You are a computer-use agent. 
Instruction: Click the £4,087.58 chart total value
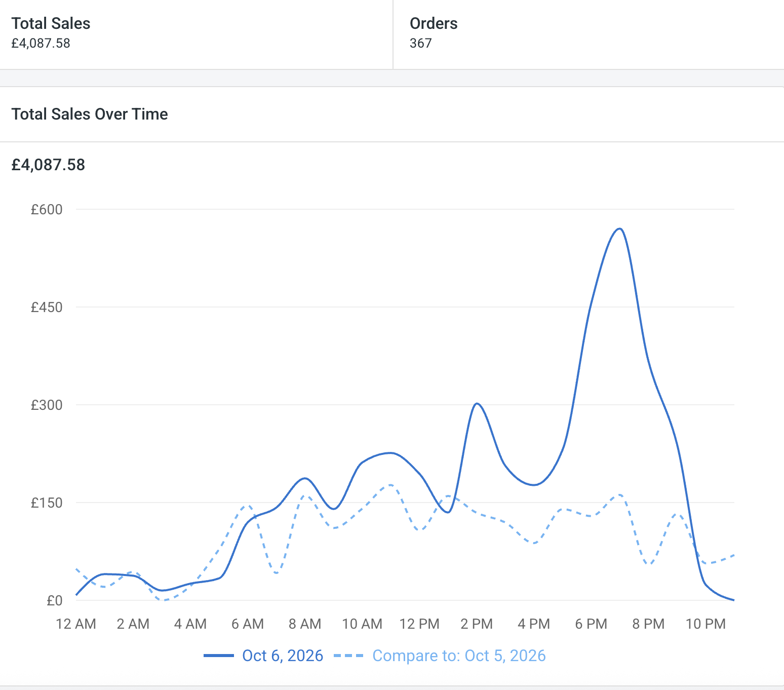tap(48, 165)
